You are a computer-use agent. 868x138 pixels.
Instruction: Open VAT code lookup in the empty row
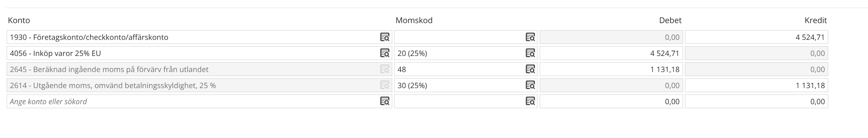click(x=530, y=101)
